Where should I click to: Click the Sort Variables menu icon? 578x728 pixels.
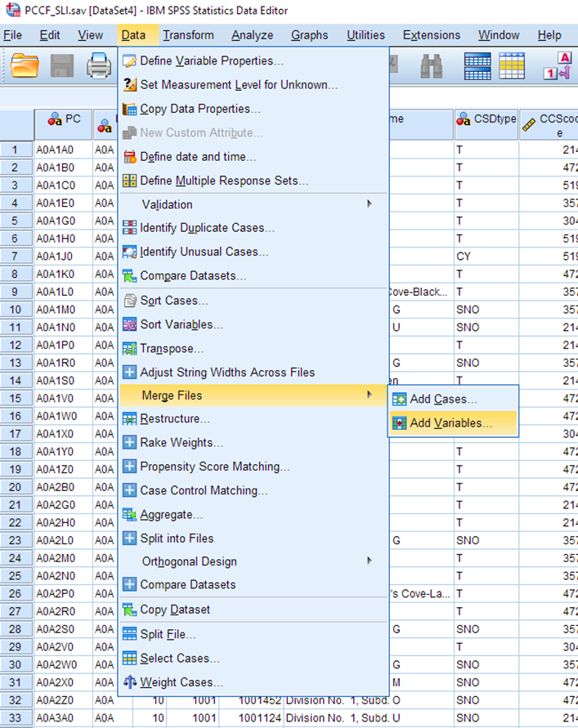point(130,324)
